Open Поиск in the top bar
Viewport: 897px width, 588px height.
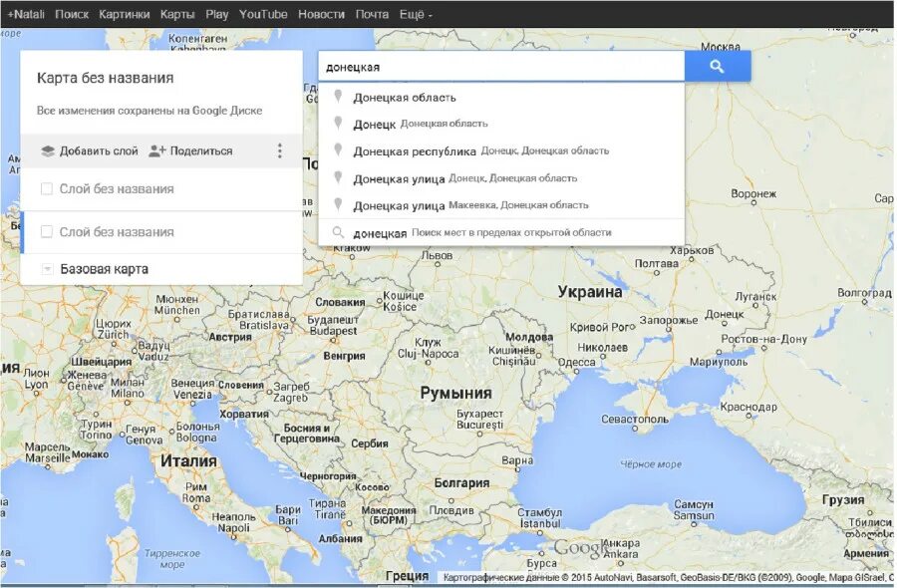click(x=72, y=14)
